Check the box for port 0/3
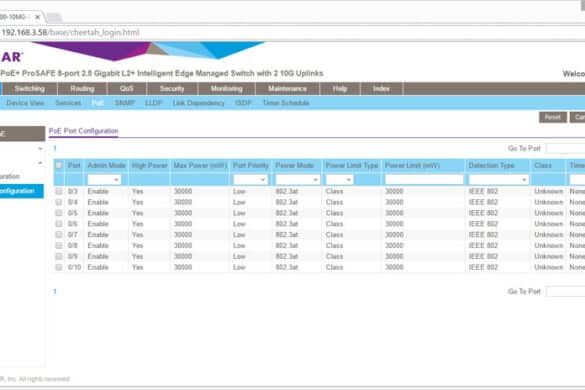Image resolution: width=585 pixels, height=390 pixels. (59, 191)
